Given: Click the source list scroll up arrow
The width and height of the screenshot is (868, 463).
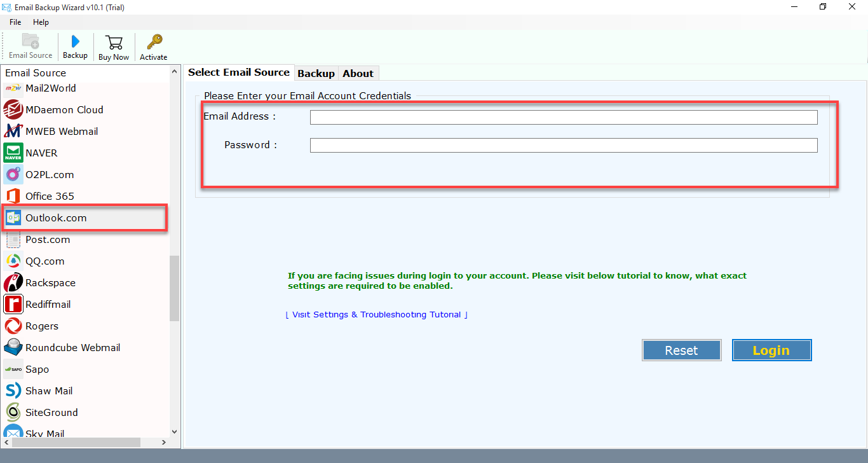Looking at the screenshot, I should pos(175,72).
